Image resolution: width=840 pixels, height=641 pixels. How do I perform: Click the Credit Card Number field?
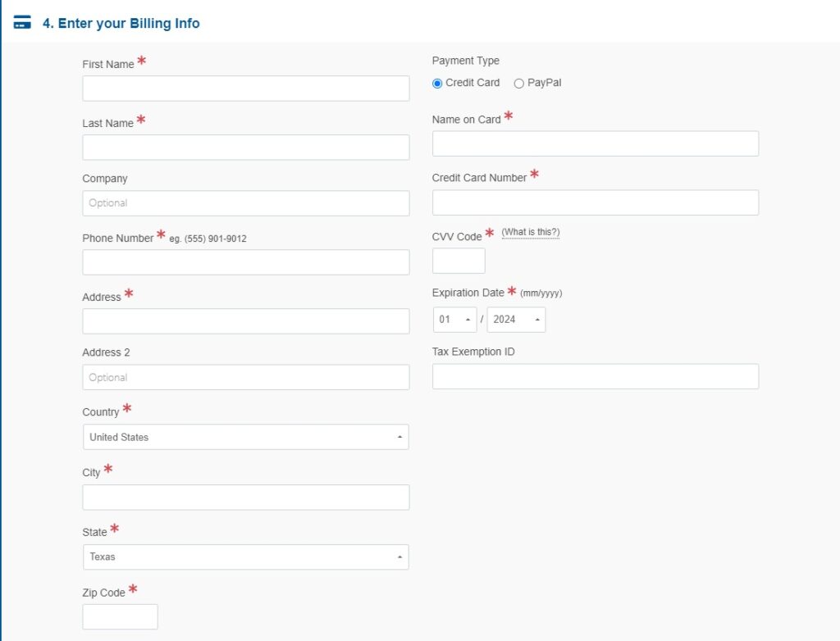click(x=596, y=203)
